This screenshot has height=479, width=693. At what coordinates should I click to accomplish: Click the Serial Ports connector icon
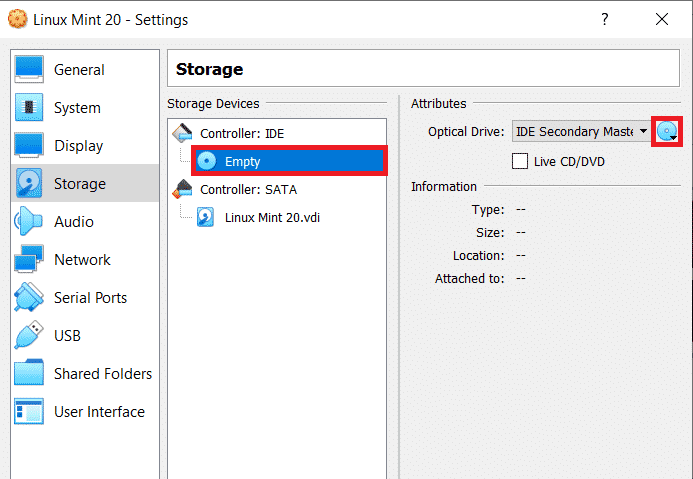(29, 298)
